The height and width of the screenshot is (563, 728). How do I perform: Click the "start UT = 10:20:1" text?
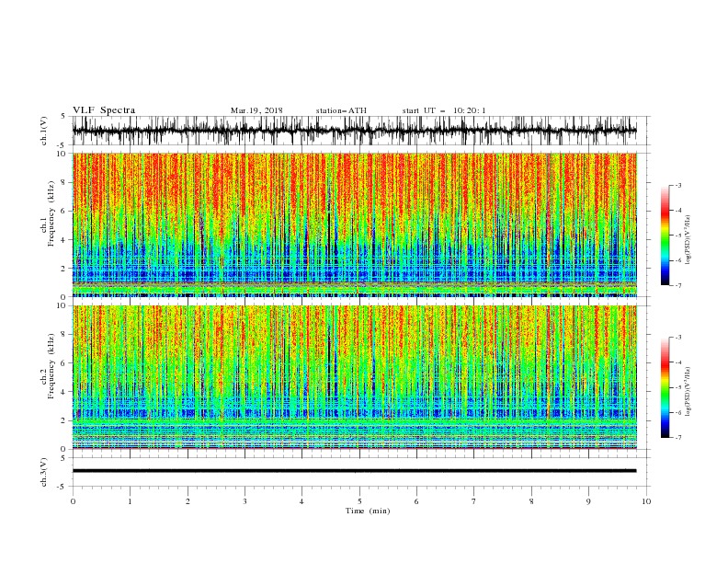tap(443, 110)
